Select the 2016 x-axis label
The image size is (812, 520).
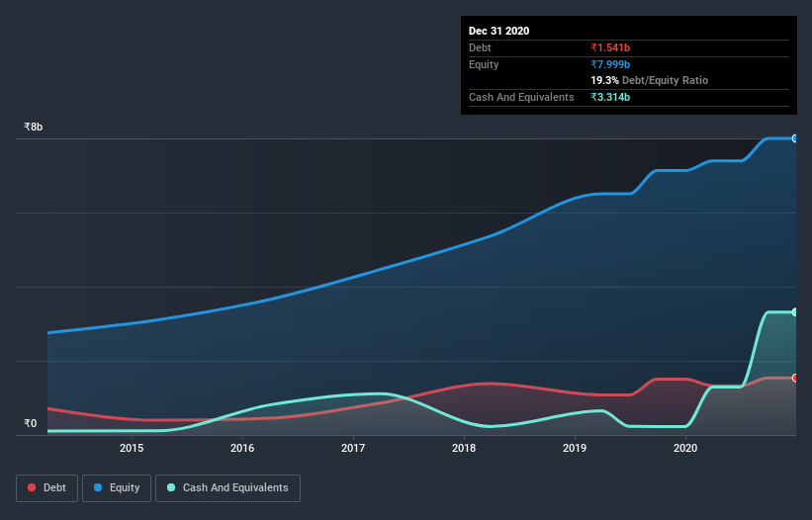[242, 448]
